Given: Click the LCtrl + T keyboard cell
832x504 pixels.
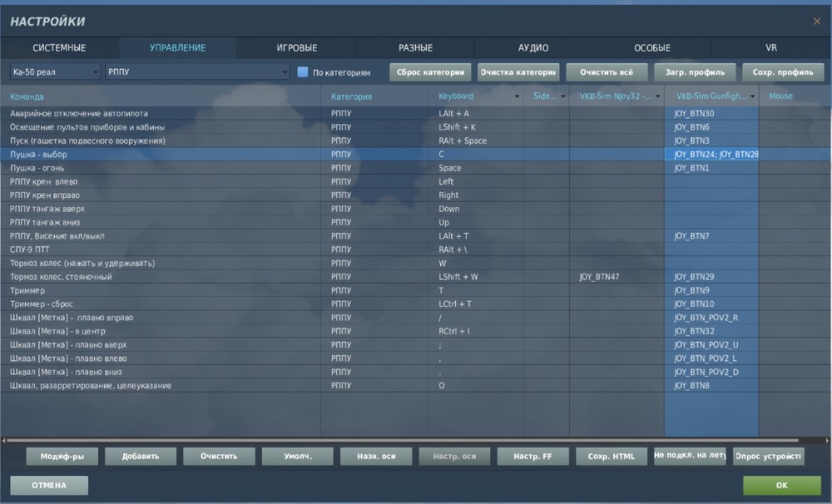Looking at the screenshot, I should pyautogui.click(x=476, y=304).
